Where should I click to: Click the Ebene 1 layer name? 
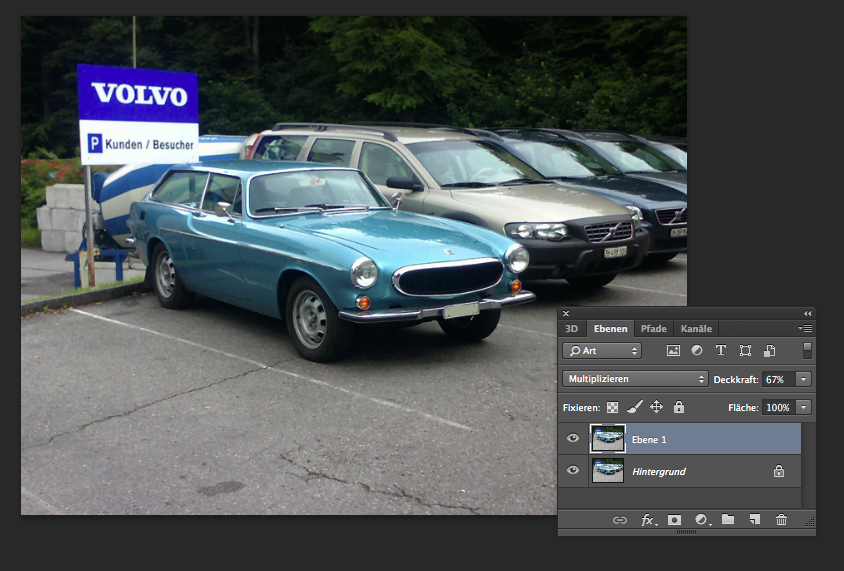(649, 440)
